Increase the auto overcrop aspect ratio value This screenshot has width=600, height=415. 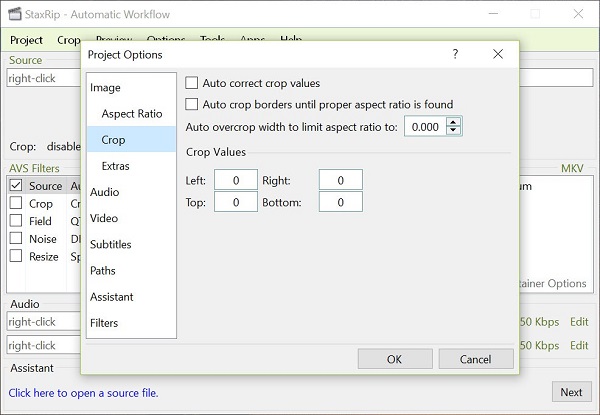[454, 122]
